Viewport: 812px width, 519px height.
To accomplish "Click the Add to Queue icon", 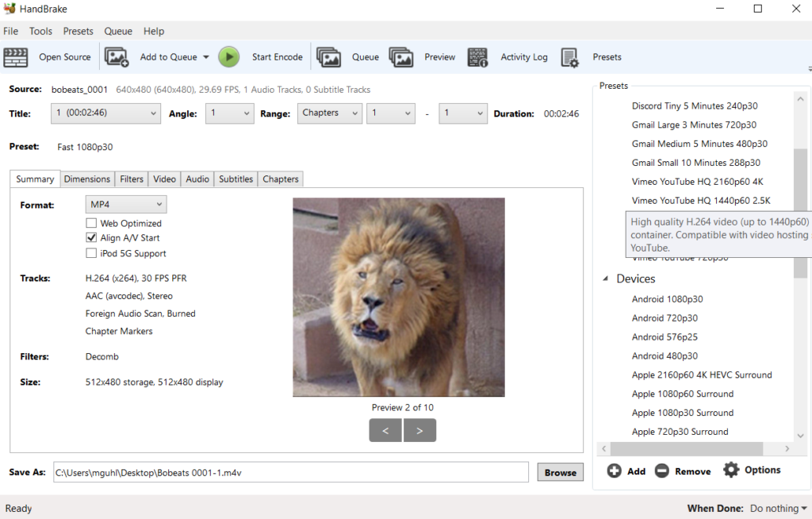I will pyautogui.click(x=117, y=57).
